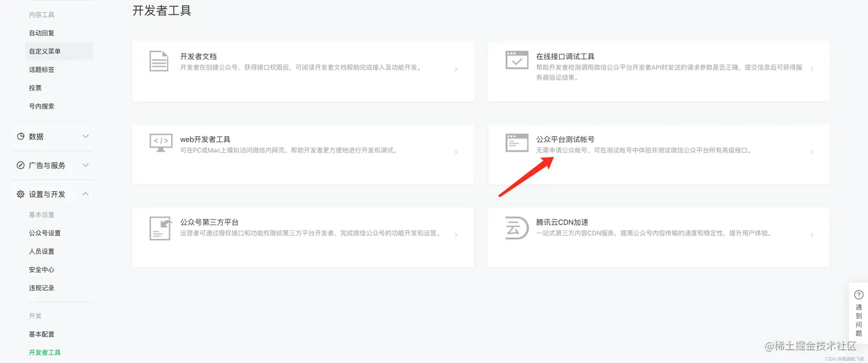This screenshot has height=363, width=868.
Task: Click the web开发者工具 monitor code icon
Action: pyautogui.click(x=161, y=142)
